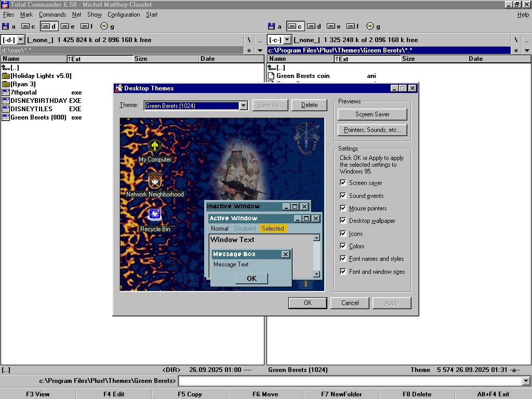Open the command line history dropdown
The image size is (532, 399).
pyautogui.click(x=526, y=381)
